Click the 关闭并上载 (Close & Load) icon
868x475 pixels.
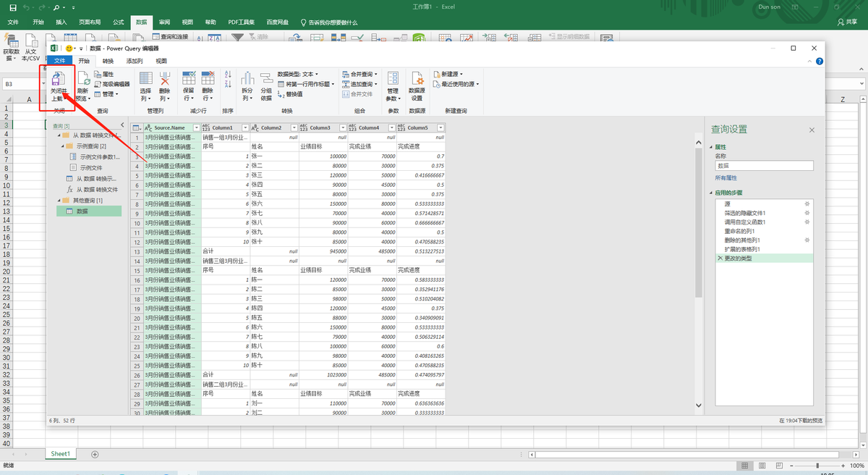(x=57, y=80)
